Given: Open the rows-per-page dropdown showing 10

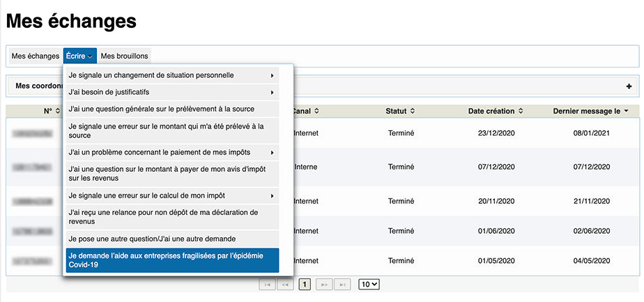Looking at the screenshot, I should (369, 284).
